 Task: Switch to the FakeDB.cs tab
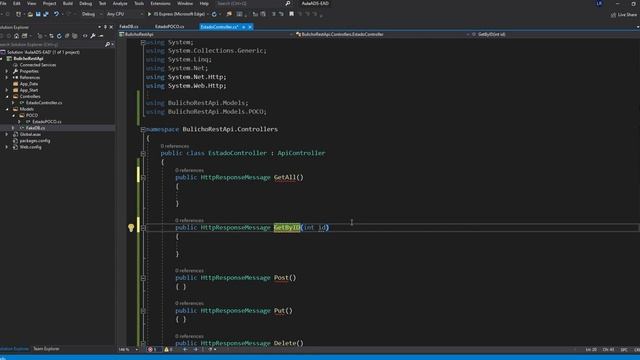129,27
